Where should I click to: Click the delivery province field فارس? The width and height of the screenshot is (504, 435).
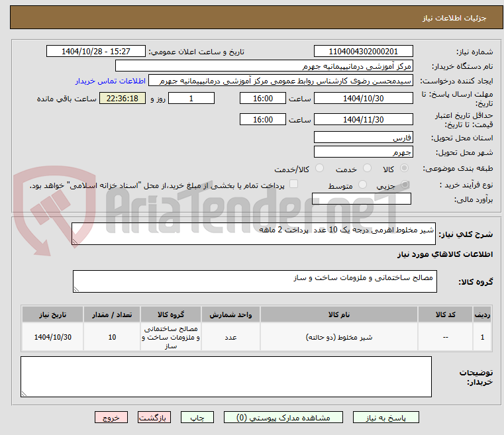(x=363, y=137)
